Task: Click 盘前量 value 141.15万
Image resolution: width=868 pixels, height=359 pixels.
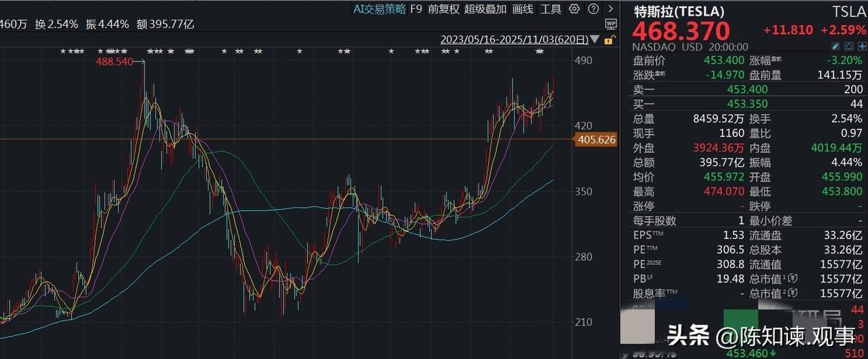Action: pyautogui.click(x=839, y=75)
